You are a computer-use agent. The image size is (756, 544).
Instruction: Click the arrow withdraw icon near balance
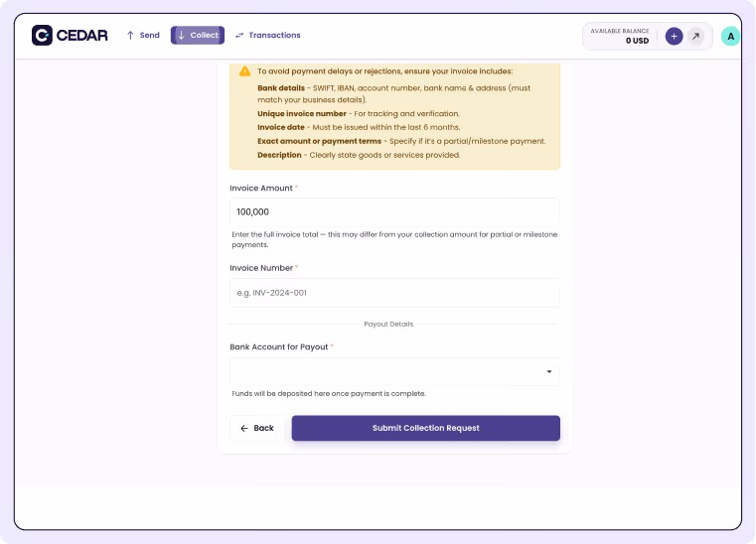pos(695,36)
